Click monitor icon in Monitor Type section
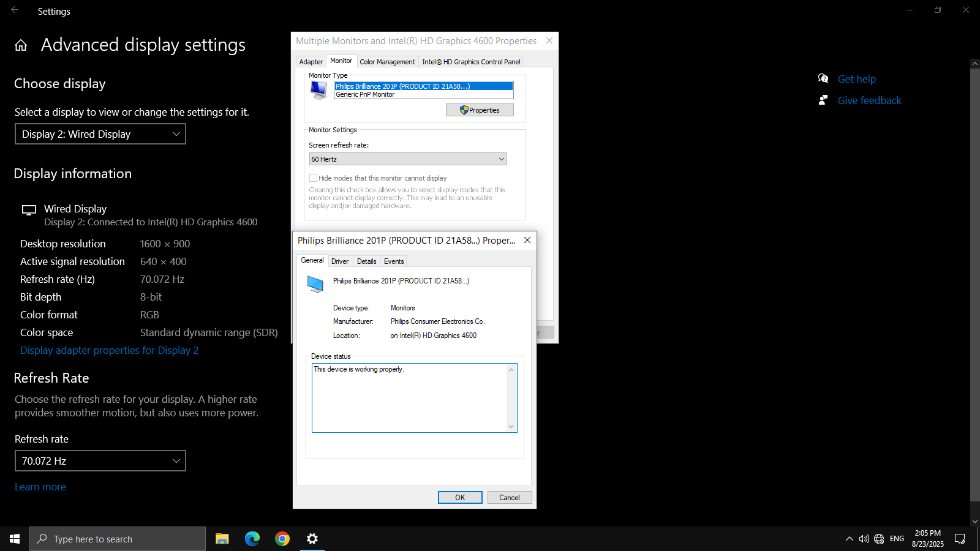The image size is (980, 551). [x=318, y=90]
